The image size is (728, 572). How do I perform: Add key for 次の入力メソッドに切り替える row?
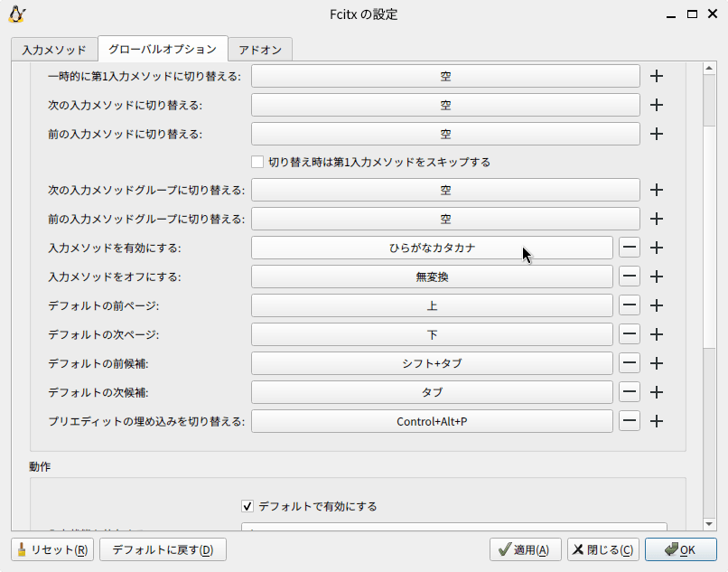click(x=656, y=105)
